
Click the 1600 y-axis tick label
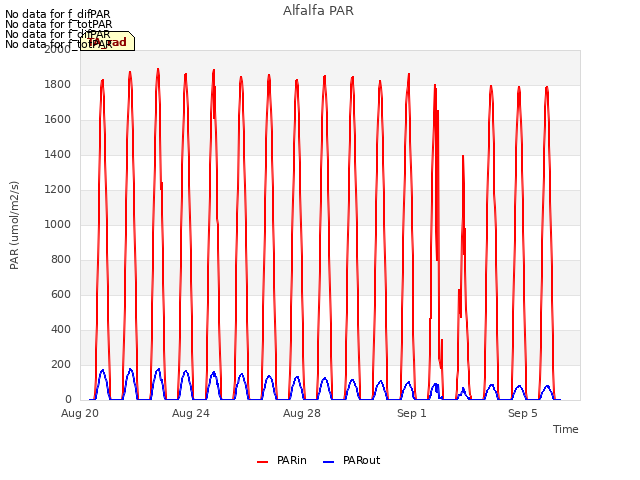pos(58,120)
